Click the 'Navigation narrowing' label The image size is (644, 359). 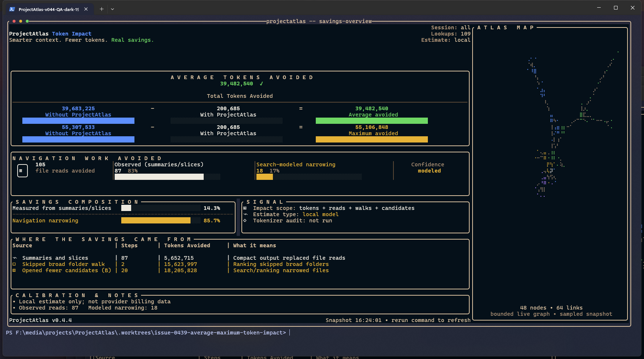click(45, 221)
